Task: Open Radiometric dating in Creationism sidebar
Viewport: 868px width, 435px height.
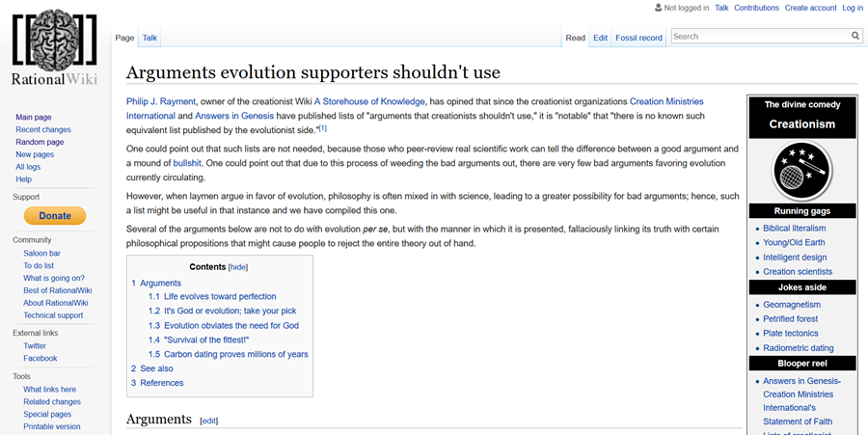Action: [799, 348]
